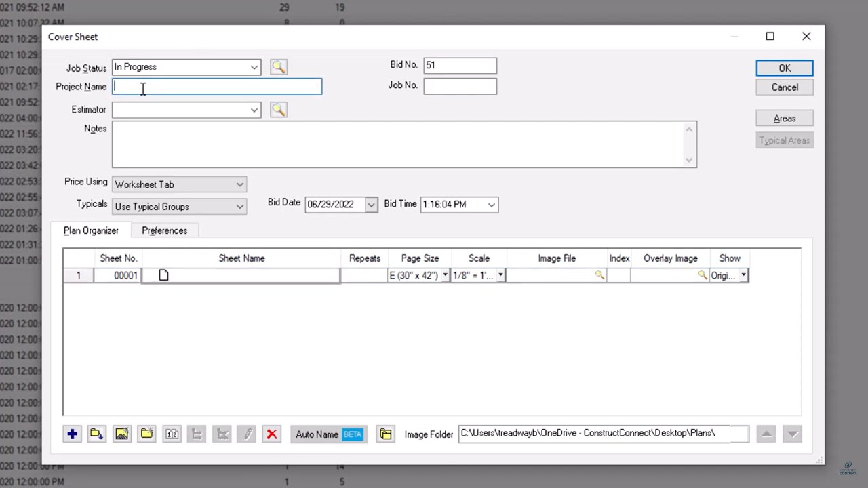Click the Sheet Name column header
The width and height of the screenshot is (868, 488).
click(241, 258)
